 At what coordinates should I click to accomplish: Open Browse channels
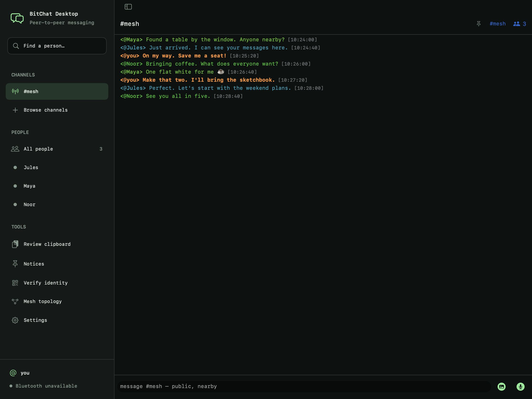pyautogui.click(x=57, y=110)
